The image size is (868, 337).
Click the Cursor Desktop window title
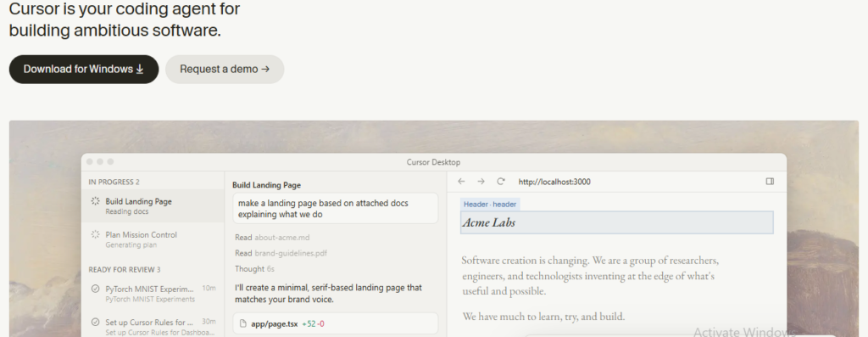[x=433, y=162]
